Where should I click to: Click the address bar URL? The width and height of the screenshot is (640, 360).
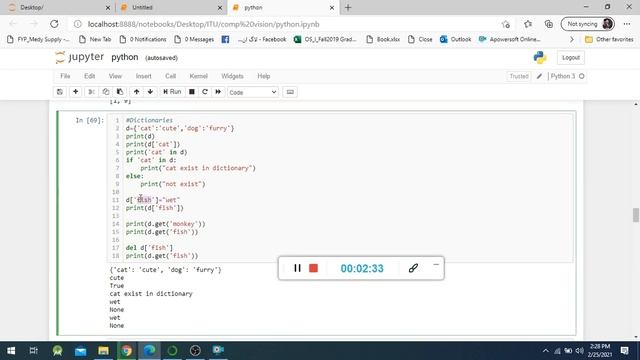tap(203, 24)
